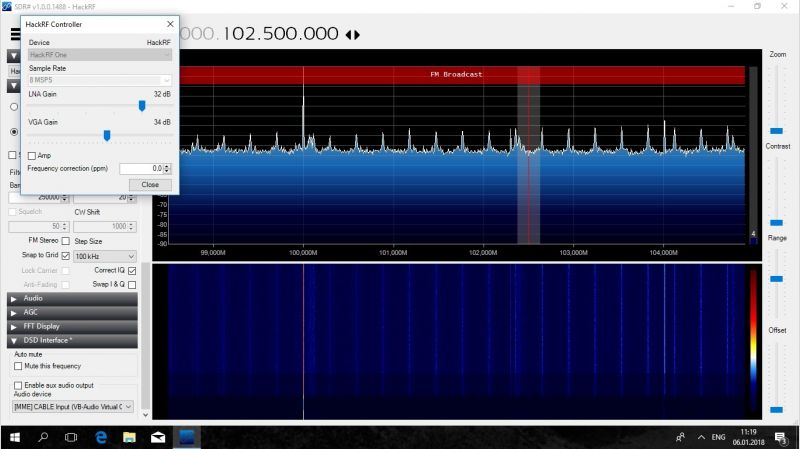Image resolution: width=800 pixels, height=449 pixels.
Task: Click the Frequency correction spinner arrows
Action: (x=167, y=168)
